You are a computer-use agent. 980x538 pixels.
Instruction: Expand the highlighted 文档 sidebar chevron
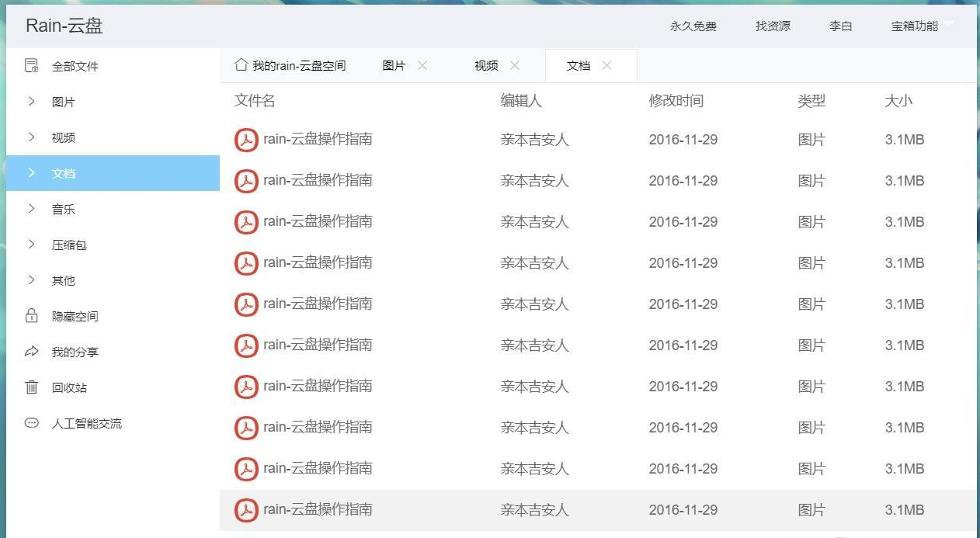[31, 172]
